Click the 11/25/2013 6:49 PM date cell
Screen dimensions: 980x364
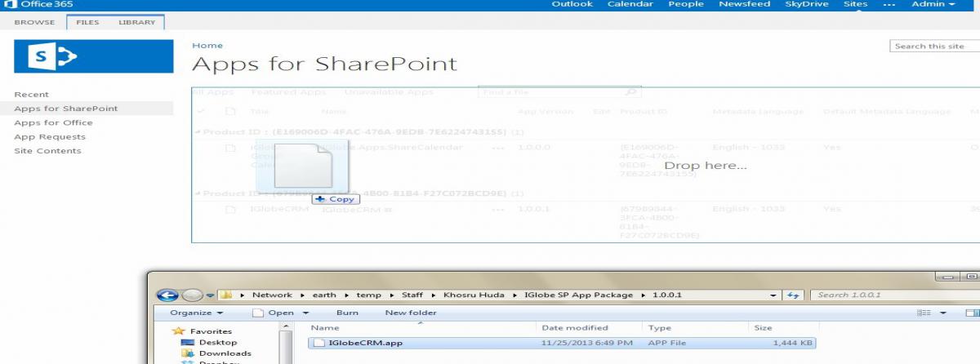(587, 343)
